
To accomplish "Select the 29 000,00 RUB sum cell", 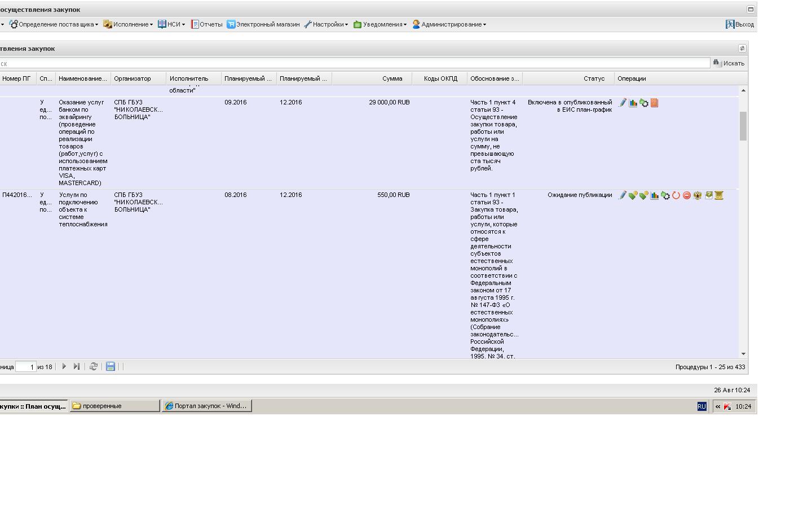I will [389, 102].
